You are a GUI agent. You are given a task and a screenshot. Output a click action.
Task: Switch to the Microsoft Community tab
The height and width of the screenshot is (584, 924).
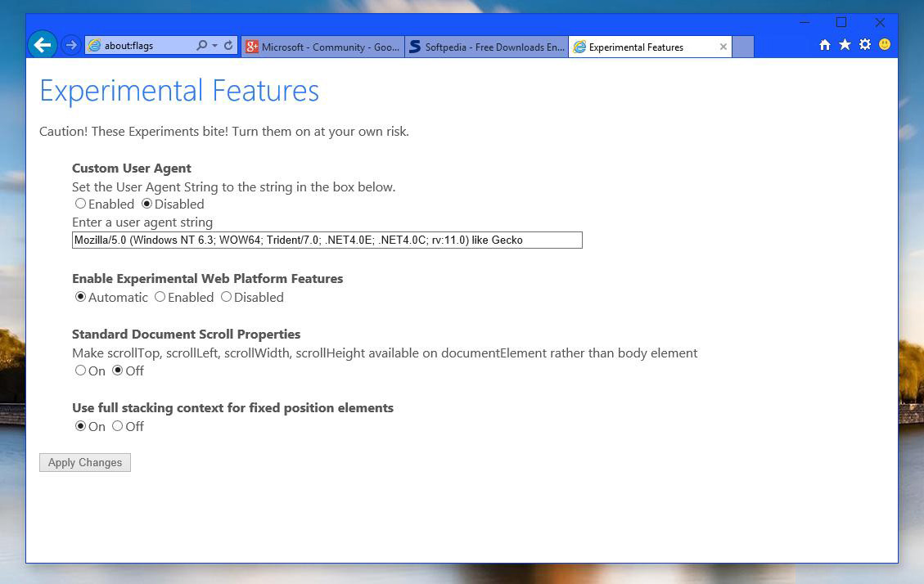[x=322, y=47]
